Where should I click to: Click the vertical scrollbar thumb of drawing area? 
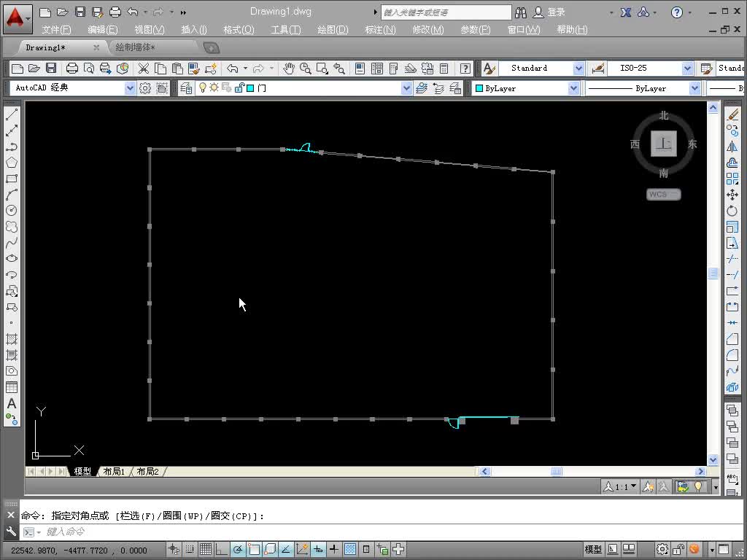[713, 273]
